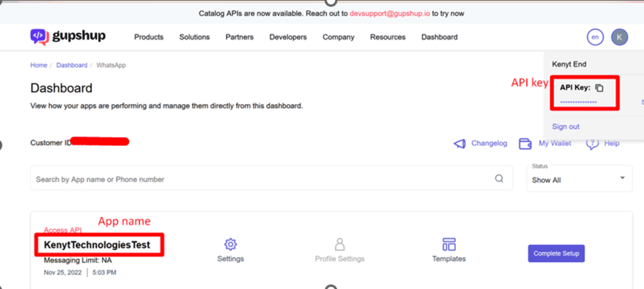The width and height of the screenshot is (644, 289).
Task: Click the My Wallet icon
Action: pyautogui.click(x=526, y=144)
